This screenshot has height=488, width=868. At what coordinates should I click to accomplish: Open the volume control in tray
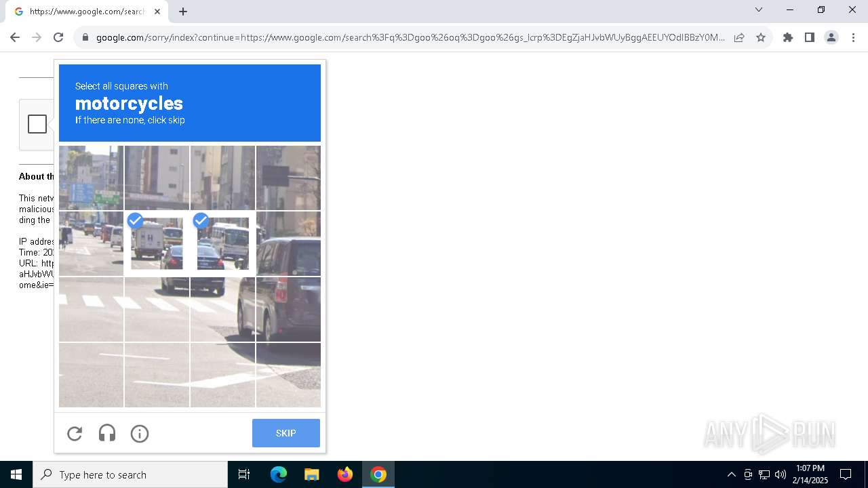[781, 474]
